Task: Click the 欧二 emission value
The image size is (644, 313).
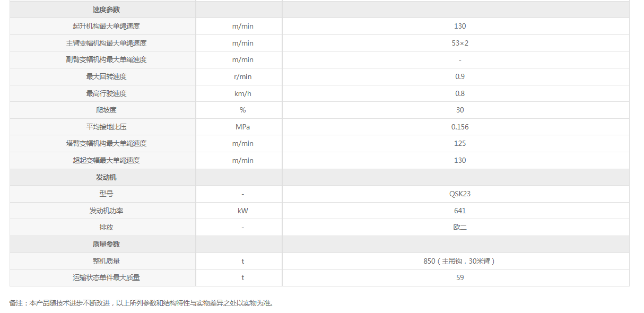Action: tap(459, 227)
